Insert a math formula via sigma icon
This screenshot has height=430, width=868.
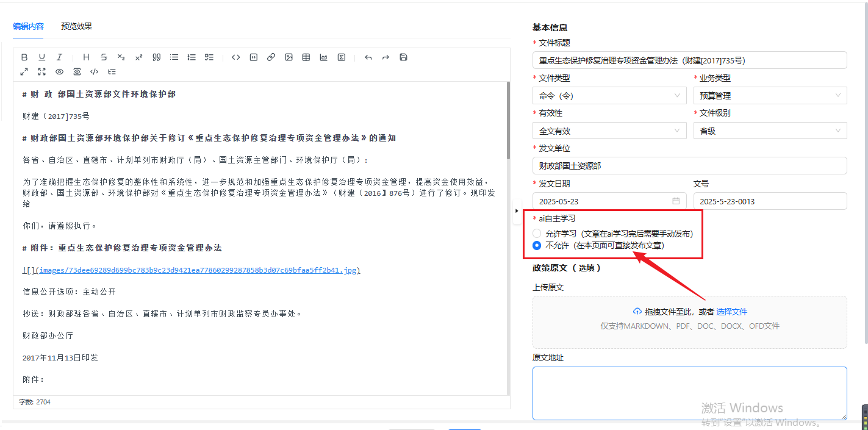(342, 57)
